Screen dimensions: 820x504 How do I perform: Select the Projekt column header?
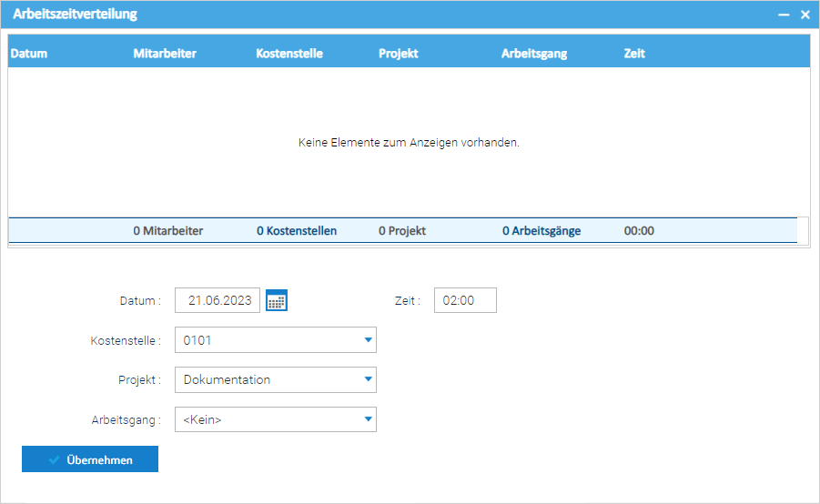click(399, 54)
